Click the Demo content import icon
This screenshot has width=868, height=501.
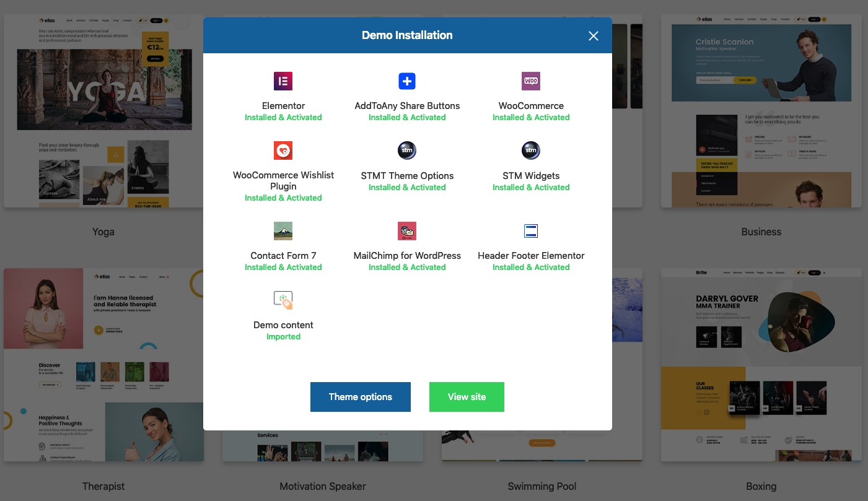[x=283, y=300]
